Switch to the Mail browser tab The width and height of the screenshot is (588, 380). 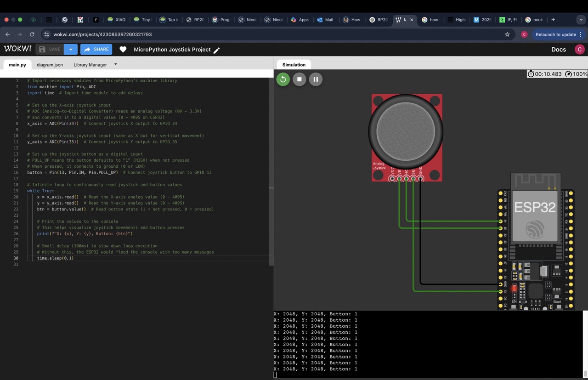coord(325,20)
